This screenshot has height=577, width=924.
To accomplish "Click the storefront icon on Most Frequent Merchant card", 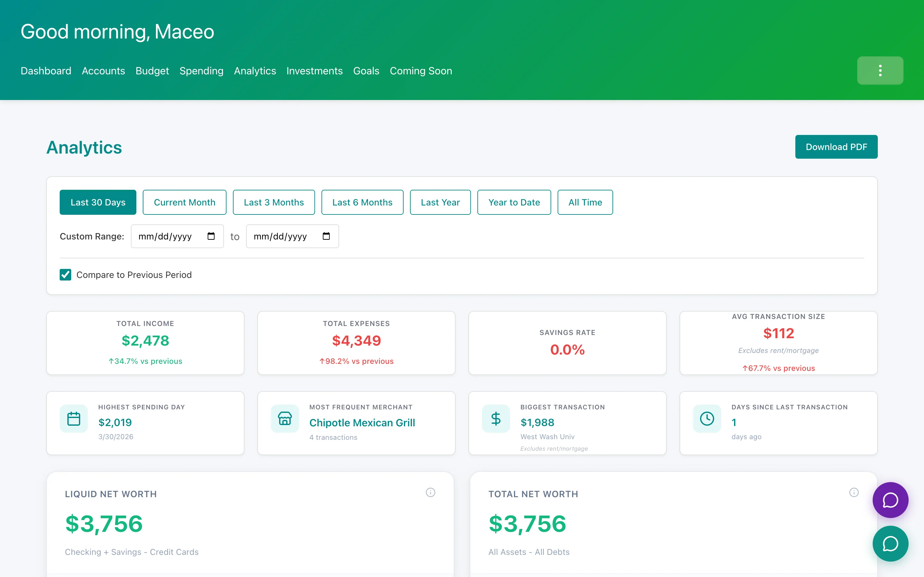I will [285, 418].
